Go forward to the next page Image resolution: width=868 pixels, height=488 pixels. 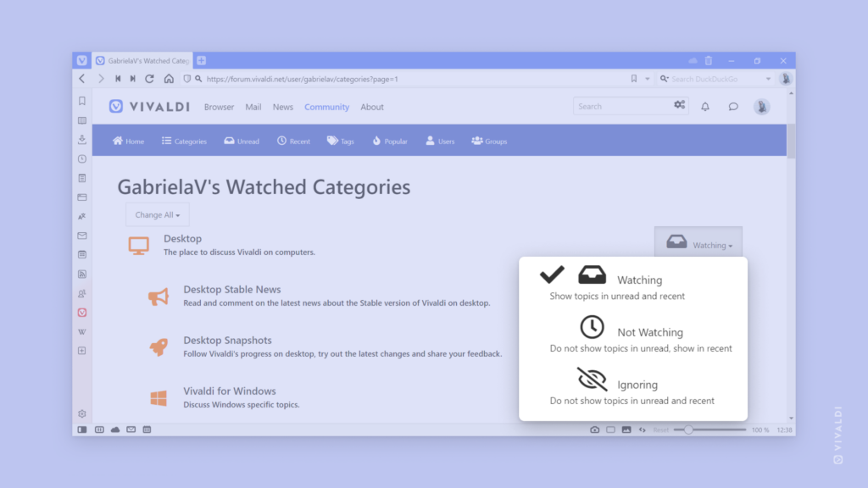[x=101, y=79]
